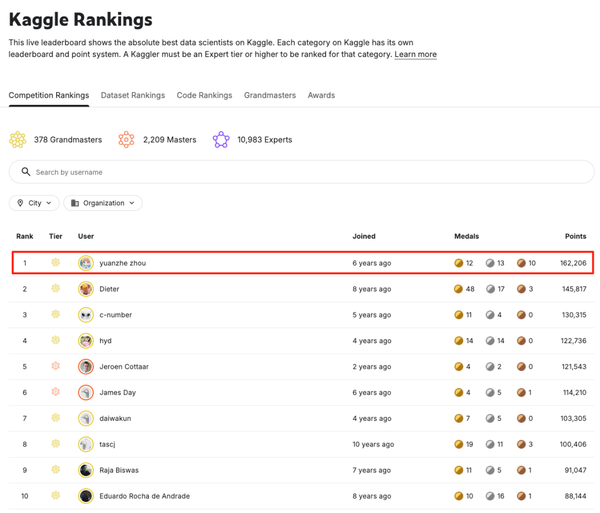
Task: Click the Masters tier icon
Action: pos(126,140)
